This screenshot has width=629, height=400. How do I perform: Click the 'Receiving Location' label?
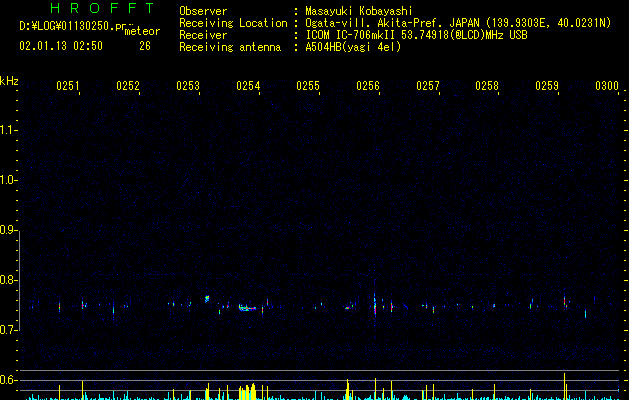pyautogui.click(x=233, y=23)
